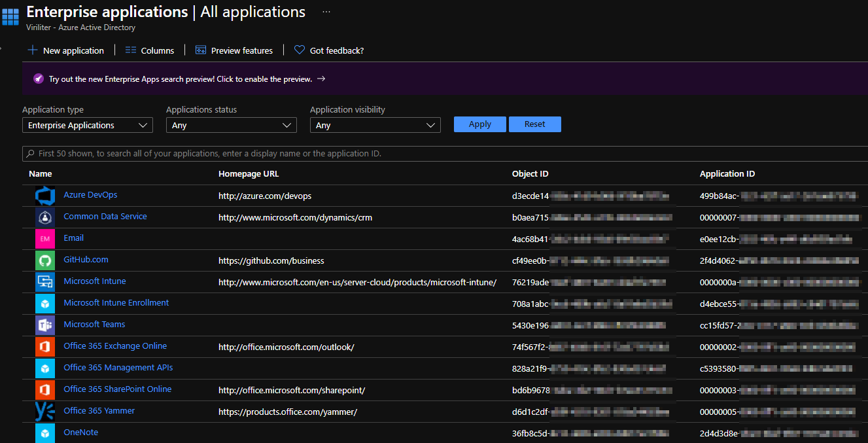Viewport: 868px width, 443px height.
Task: Click the Object ID starting with d3ecde14
Action: pos(591,196)
